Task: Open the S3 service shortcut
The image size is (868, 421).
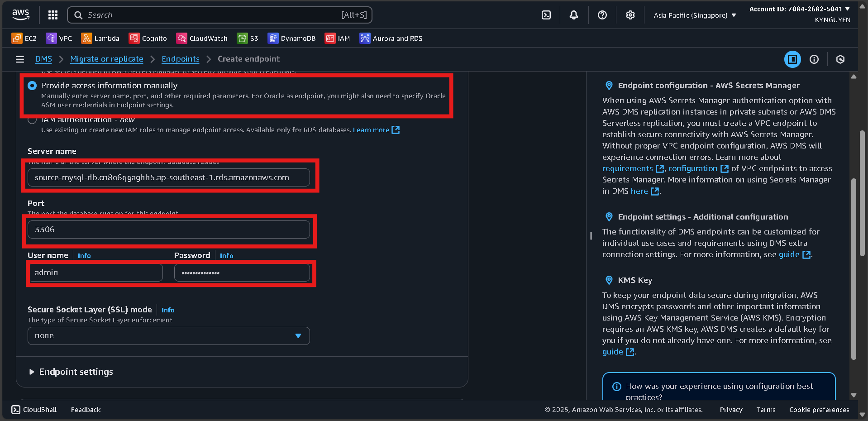Action: pos(247,38)
